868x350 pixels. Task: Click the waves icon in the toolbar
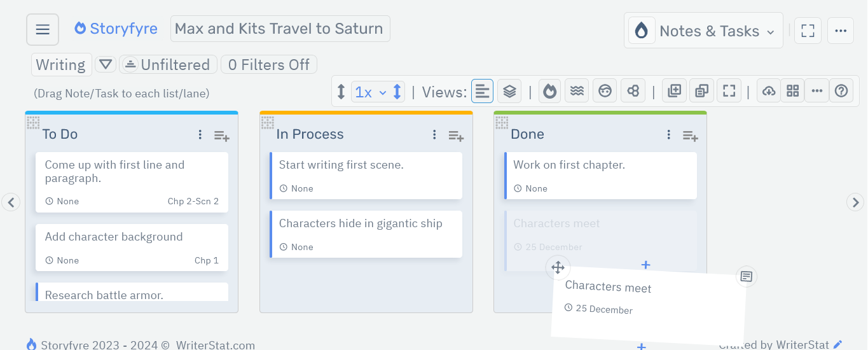pos(577,91)
